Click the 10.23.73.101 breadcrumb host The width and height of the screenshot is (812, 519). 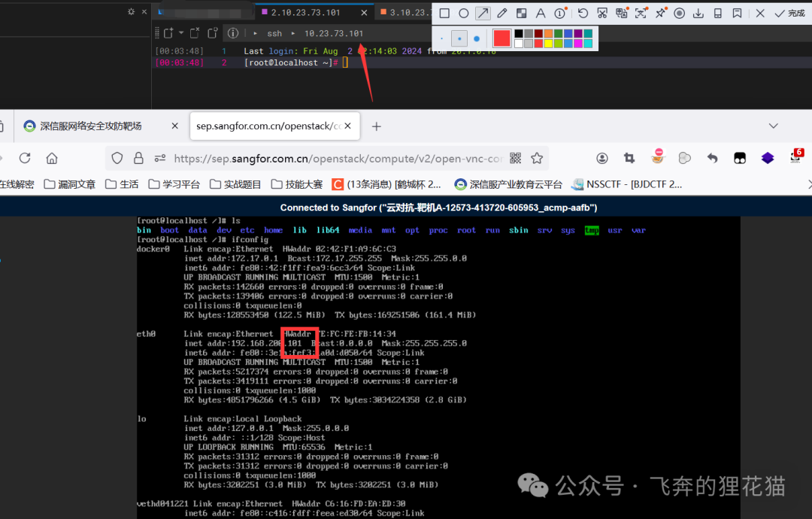click(x=334, y=34)
